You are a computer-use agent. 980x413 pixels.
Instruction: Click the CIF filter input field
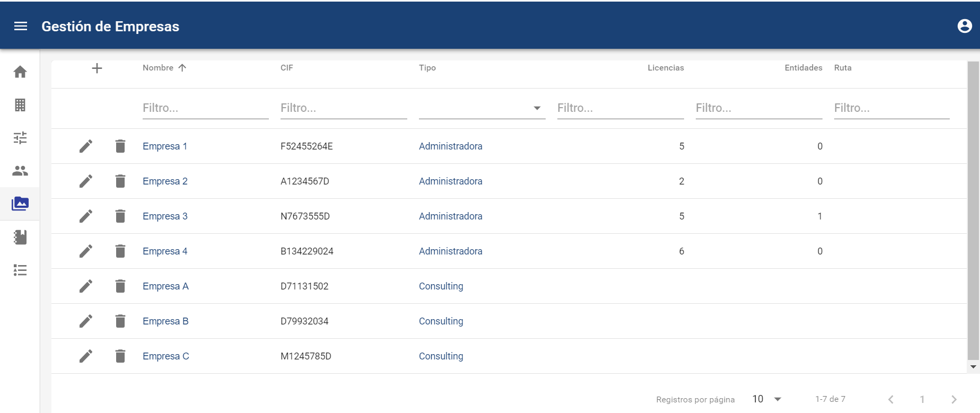tap(343, 108)
